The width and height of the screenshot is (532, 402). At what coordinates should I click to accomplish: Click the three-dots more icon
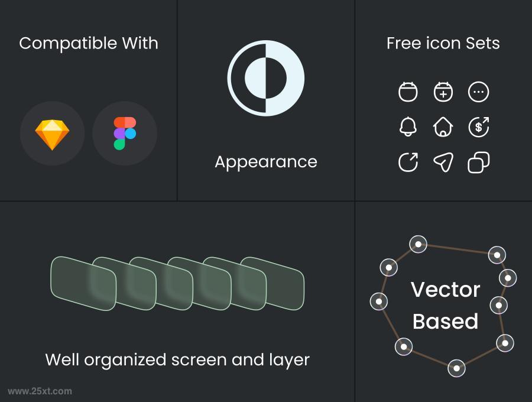coord(478,92)
